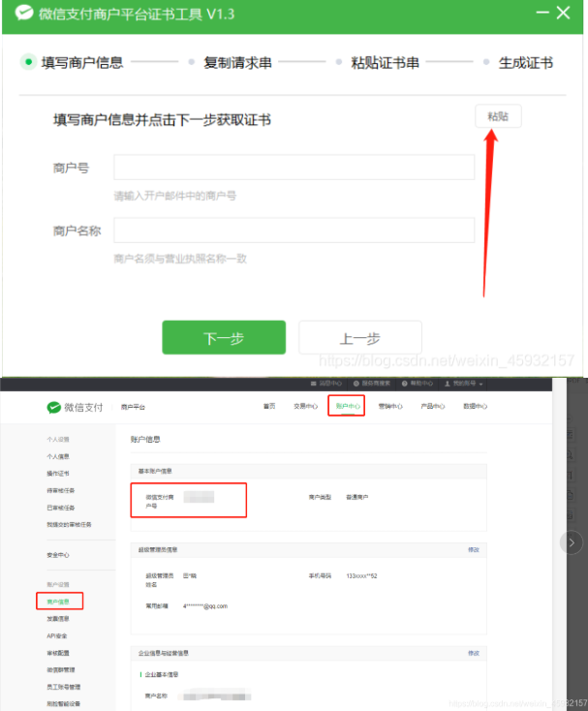Open 商户信息 in left sidebar

coord(59,602)
